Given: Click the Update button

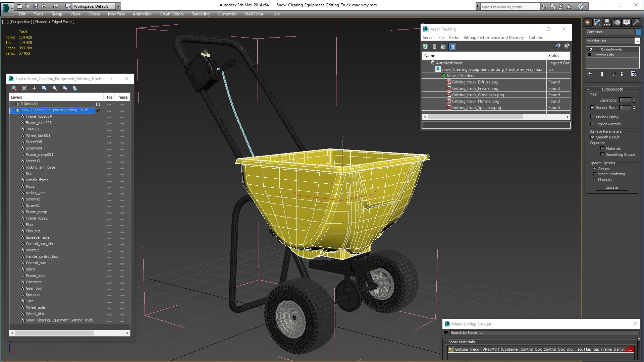Looking at the screenshot, I should 611,187.
